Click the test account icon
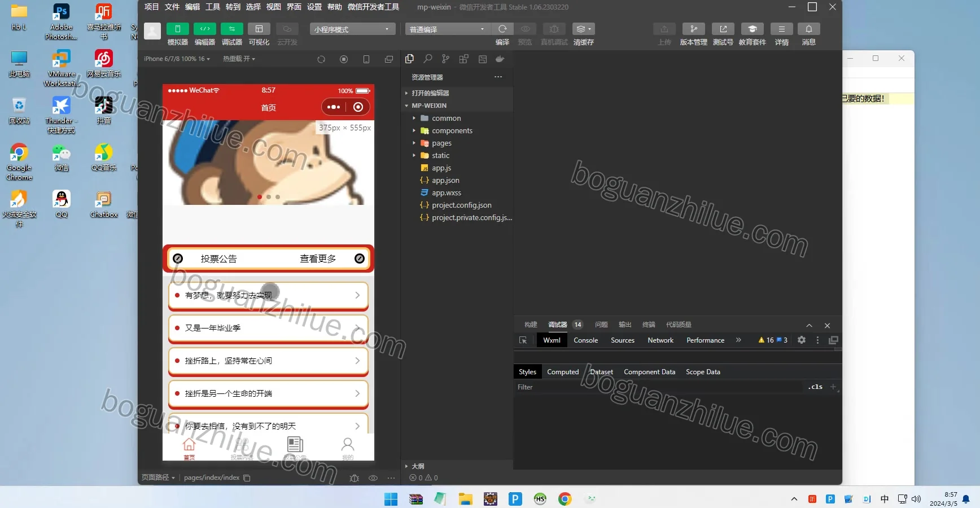Viewport: 980px width, 508px height. pos(723,29)
